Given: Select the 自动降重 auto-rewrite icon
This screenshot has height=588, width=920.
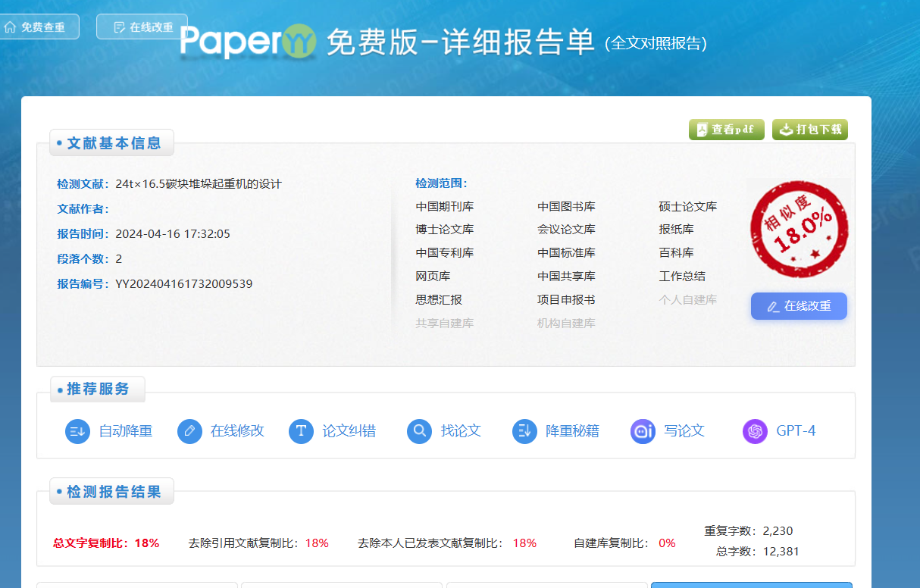Looking at the screenshot, I should coord(77,431).
